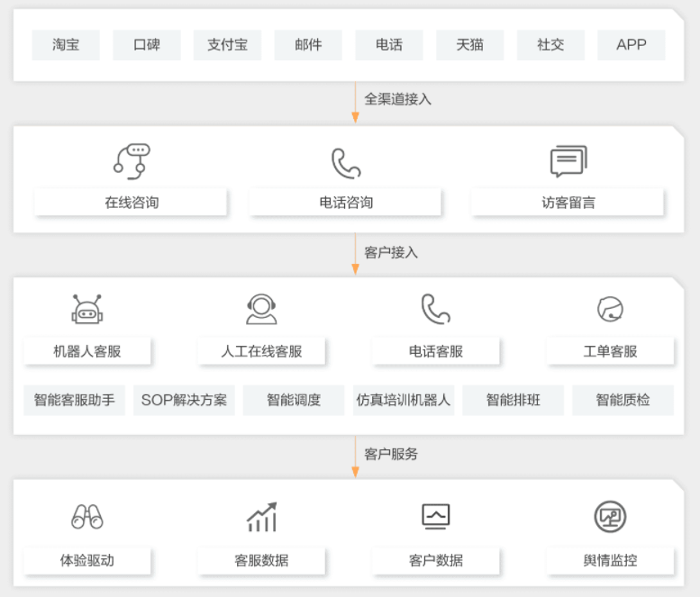The image size is (700, 597).
Task: Click the 访客留言 message bubbles icon
Action: pyautogui.click(x=568, y=161)
